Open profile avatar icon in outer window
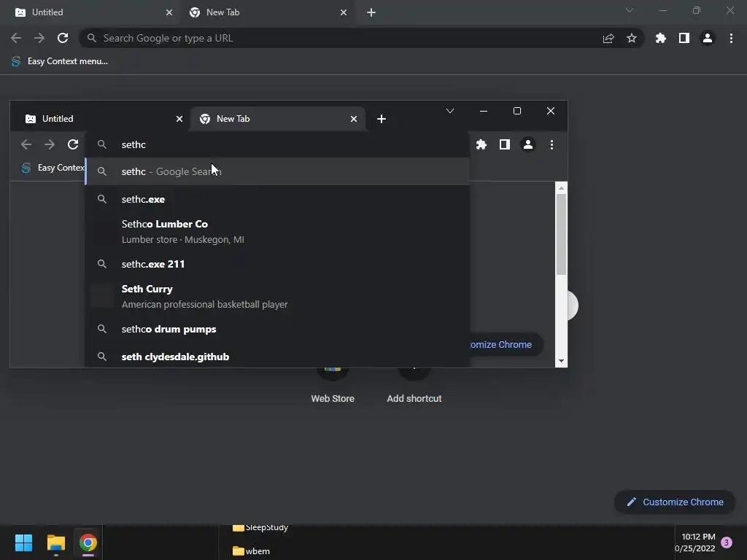This screenshot has height=560, width=747. click(x=708, y=38)
